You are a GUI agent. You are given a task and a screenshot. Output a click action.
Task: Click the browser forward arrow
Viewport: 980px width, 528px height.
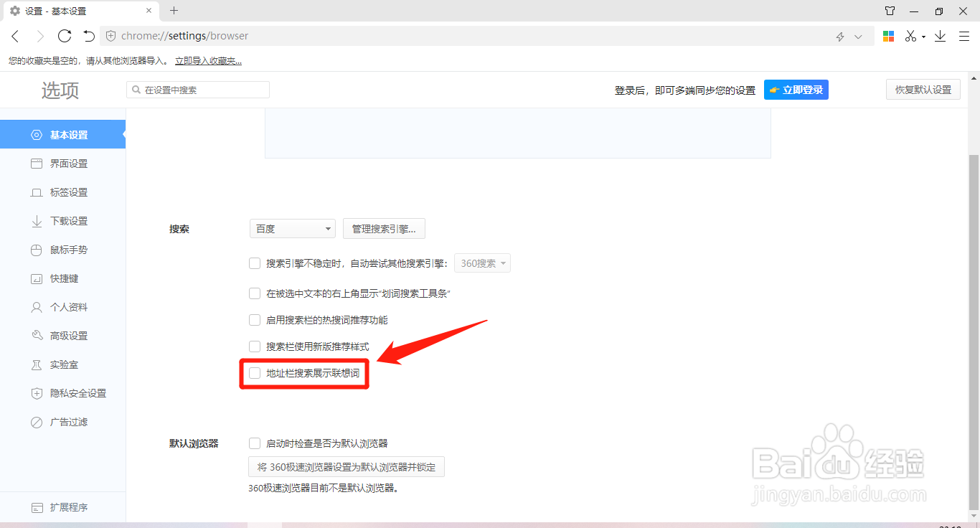[40, 36]
